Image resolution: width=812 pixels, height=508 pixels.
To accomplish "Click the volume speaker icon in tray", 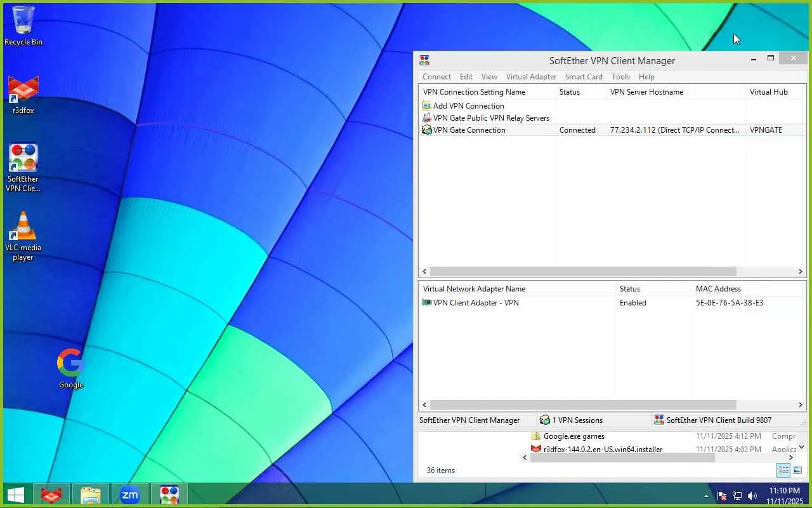I will click(752, 496).
